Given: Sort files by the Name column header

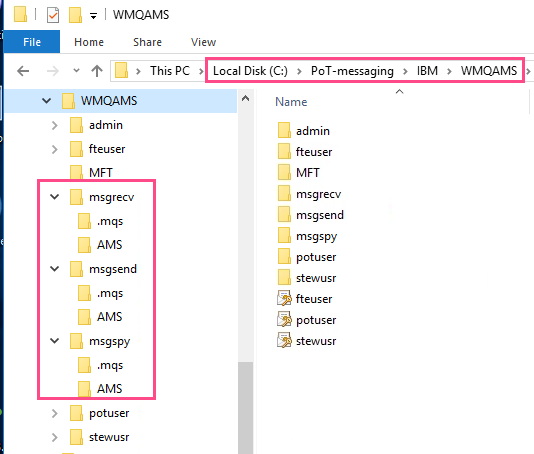Looking at the screenshot, I should [291, 102].
